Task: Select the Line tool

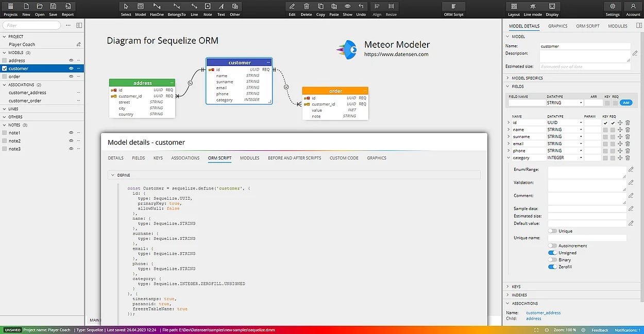Action: point(194,9)
